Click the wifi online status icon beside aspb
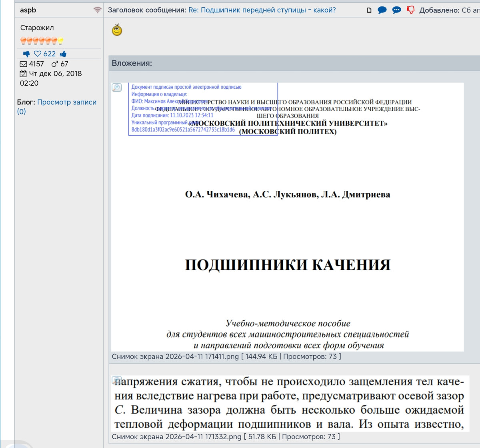 point(98,10)
